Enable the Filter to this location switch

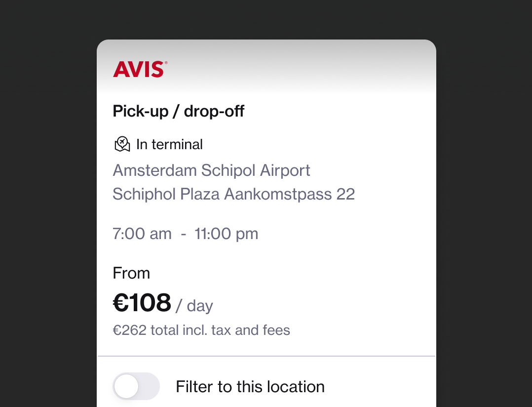136,386
